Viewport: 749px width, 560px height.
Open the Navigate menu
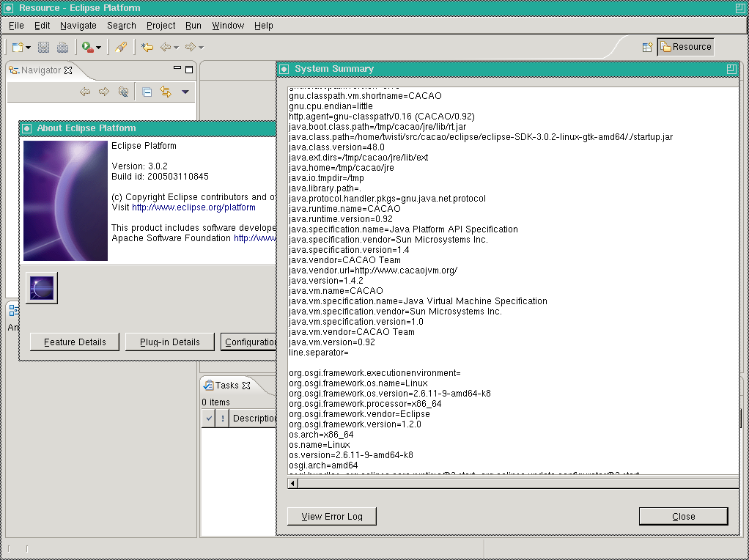[78, 26]
